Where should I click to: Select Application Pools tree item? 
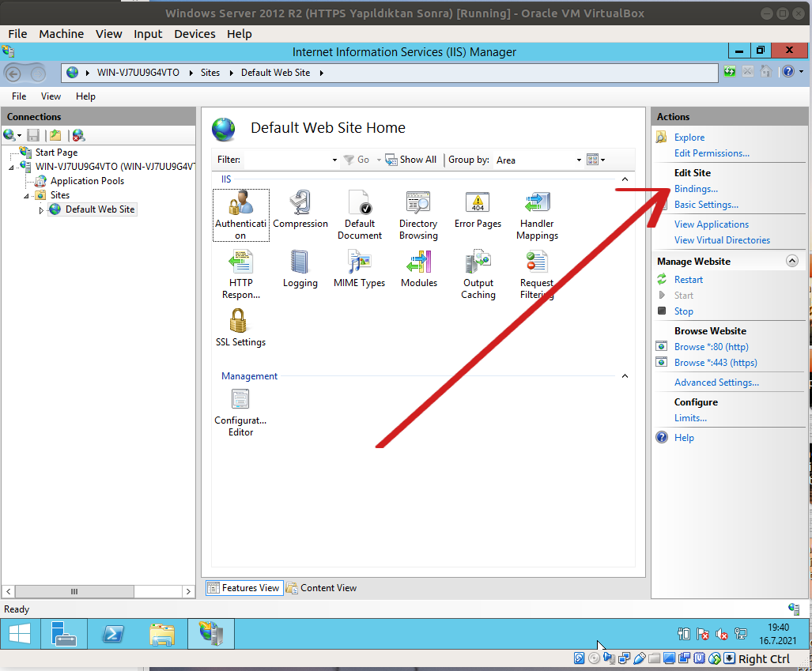pyautogui.click(x=87, y=181)
